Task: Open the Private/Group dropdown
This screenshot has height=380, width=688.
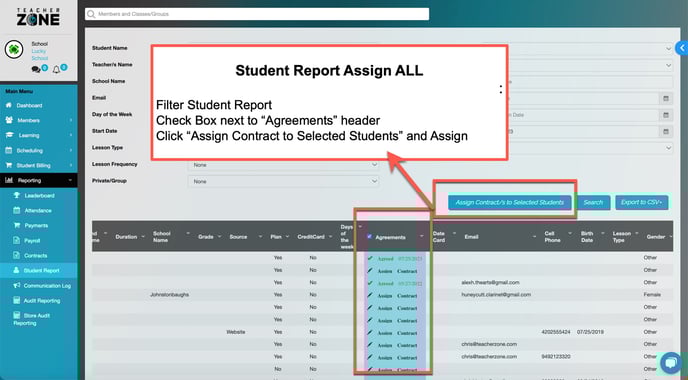Action: click(x=283, y=181)
